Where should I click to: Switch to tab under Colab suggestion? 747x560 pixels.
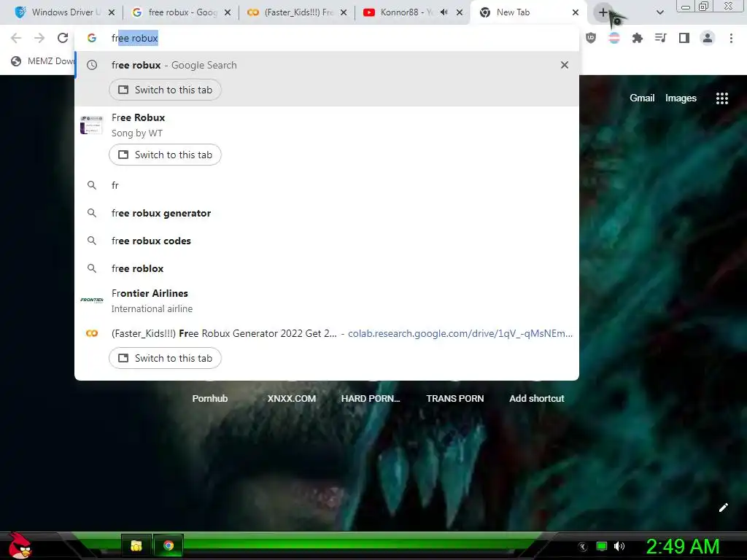(x=165, y=358)
